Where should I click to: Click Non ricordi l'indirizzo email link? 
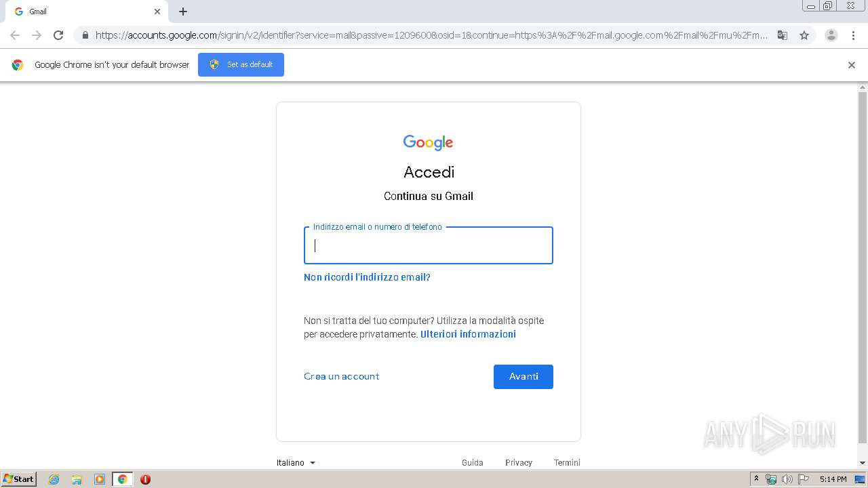pos(367,277)
